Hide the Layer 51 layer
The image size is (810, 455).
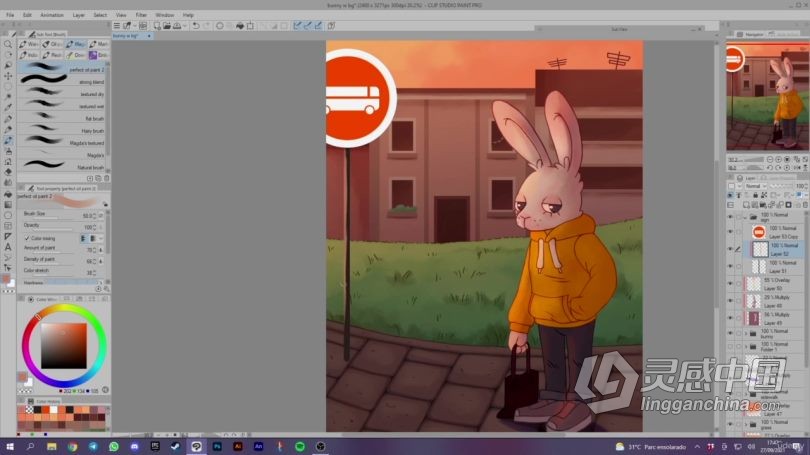[x=730, y=266]
